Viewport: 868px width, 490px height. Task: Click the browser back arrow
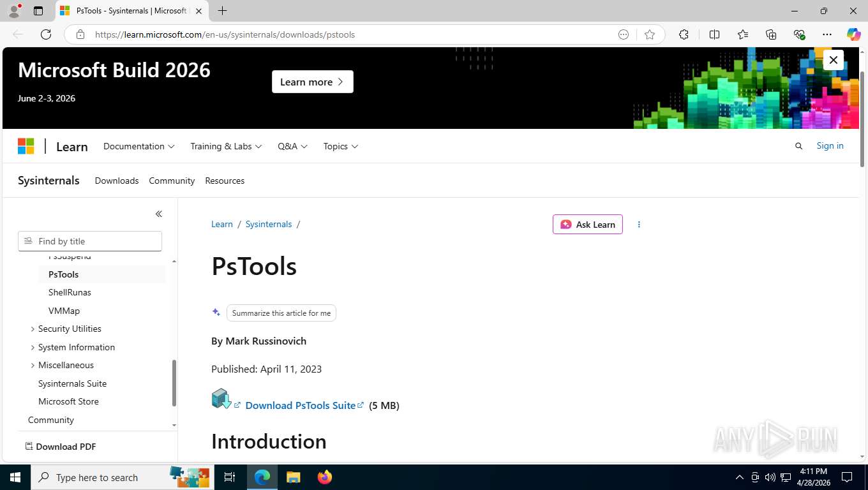[18, 34]
